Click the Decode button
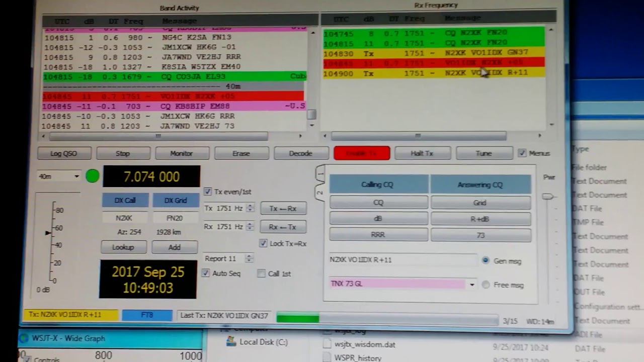 click(x=300, y=153)
